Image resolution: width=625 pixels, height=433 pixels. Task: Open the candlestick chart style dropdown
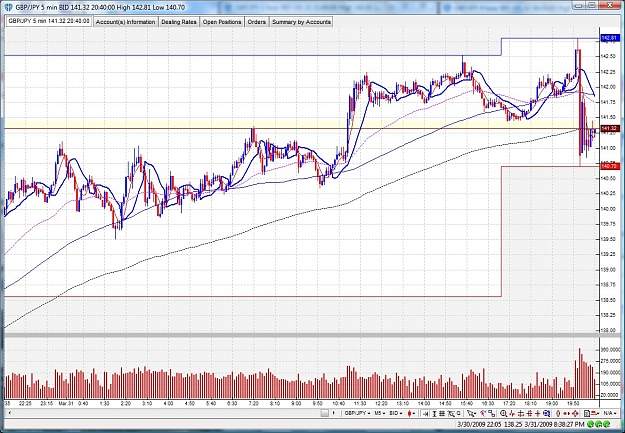pyautogui.click(x=411, y=413)
